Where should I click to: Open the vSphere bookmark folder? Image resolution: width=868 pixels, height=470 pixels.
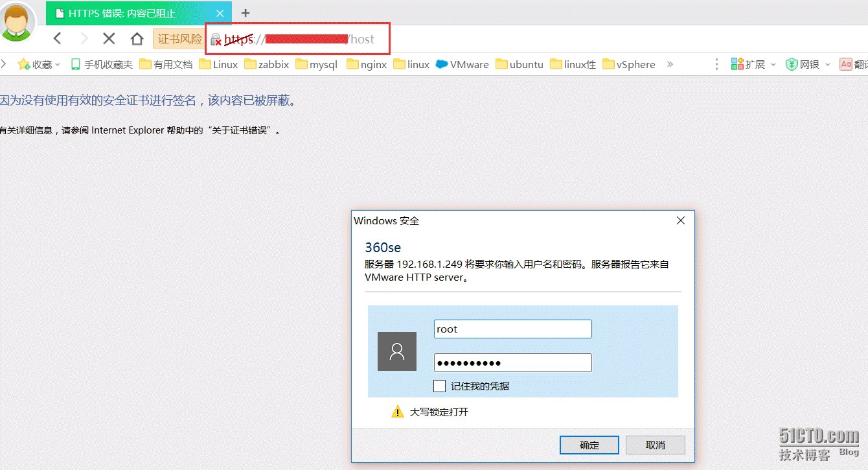click(x=628, y=64)
